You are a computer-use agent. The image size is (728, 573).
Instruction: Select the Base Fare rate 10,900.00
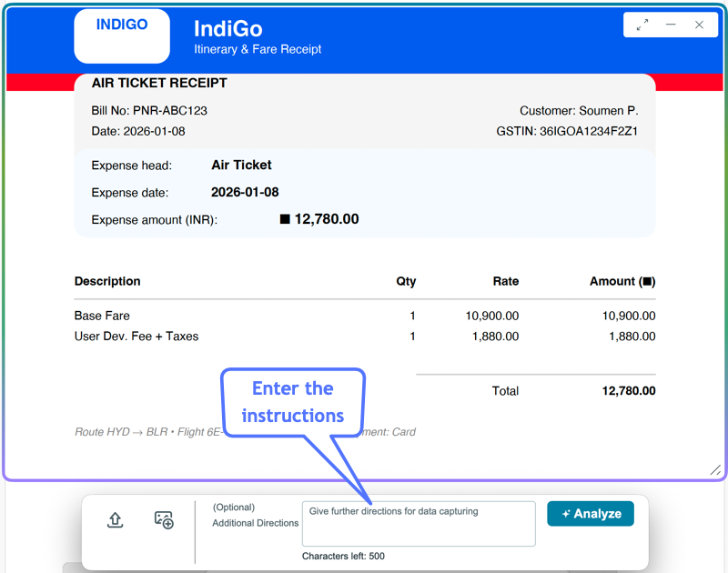click(x=491, y=316)
